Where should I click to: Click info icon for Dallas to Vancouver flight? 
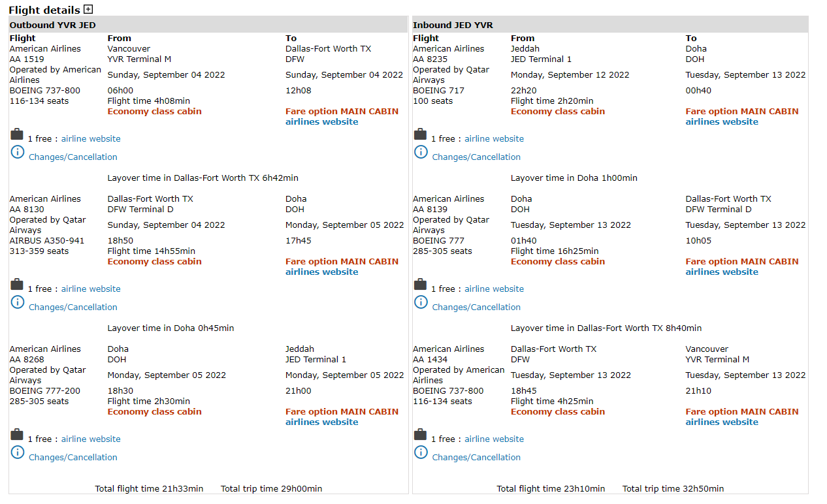point(421,452)
